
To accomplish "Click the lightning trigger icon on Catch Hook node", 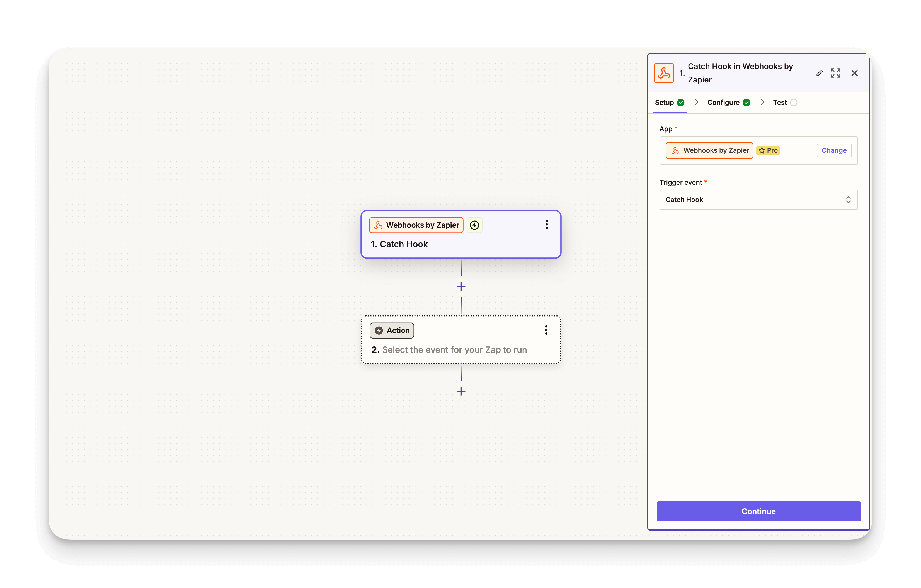I will pos(474,225).
